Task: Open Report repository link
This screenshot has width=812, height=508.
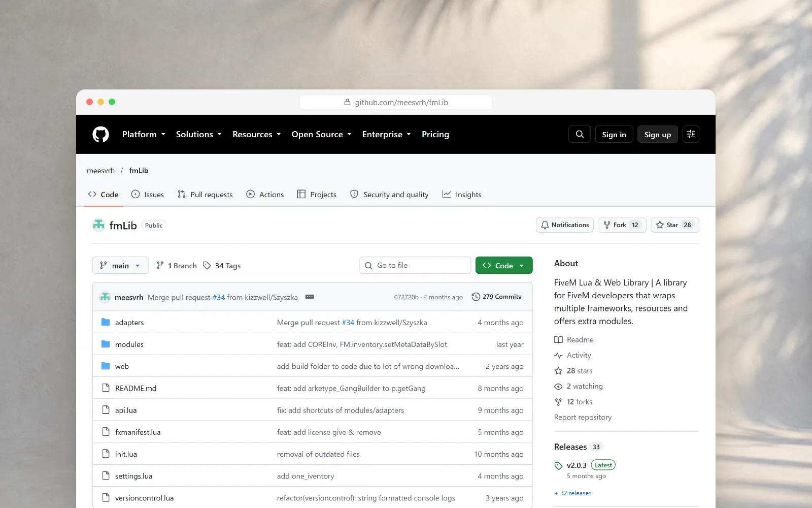Action: tap(583, 417)
